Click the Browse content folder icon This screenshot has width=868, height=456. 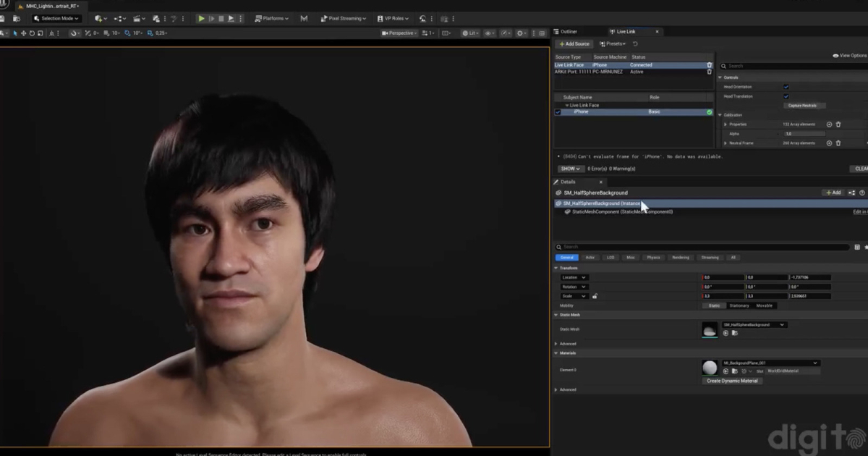pyautogui.click(x=16, y=18)
